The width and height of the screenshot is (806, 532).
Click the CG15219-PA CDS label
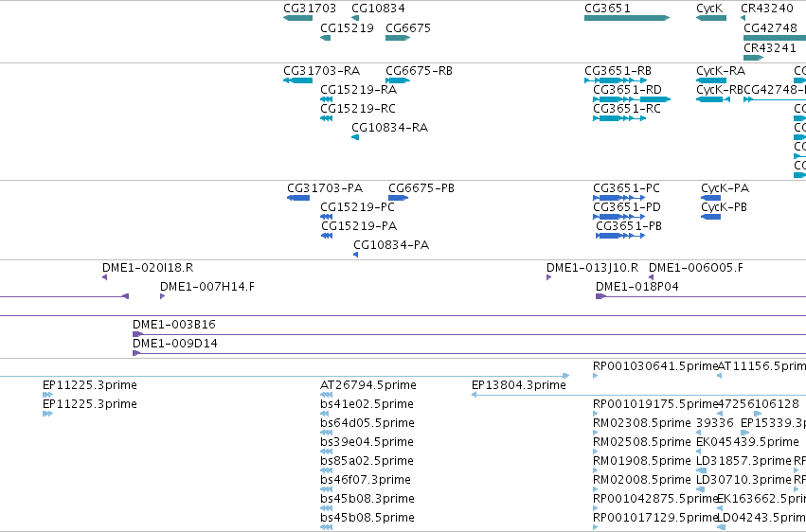click(359, 226)
